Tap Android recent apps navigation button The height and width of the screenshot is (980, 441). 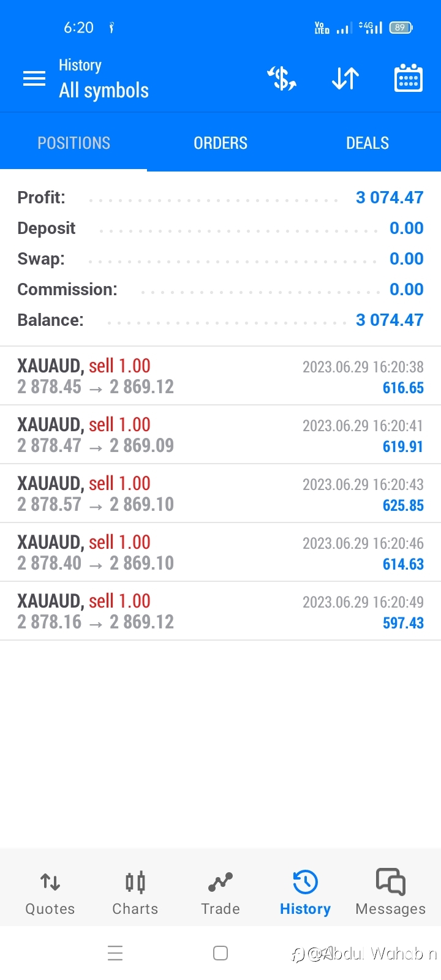pyautogui.click(x=115, y=953)
